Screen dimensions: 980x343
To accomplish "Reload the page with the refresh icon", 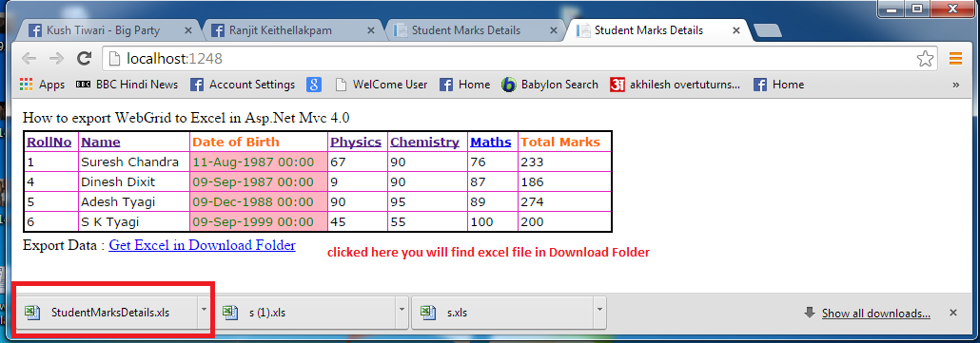I will (x=85, y=59).
